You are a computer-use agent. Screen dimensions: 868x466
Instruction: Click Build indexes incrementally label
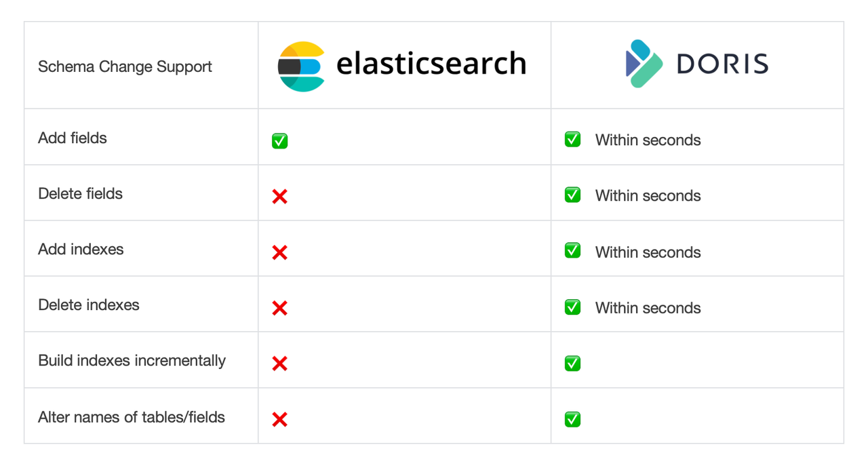(x=132, y=360)
